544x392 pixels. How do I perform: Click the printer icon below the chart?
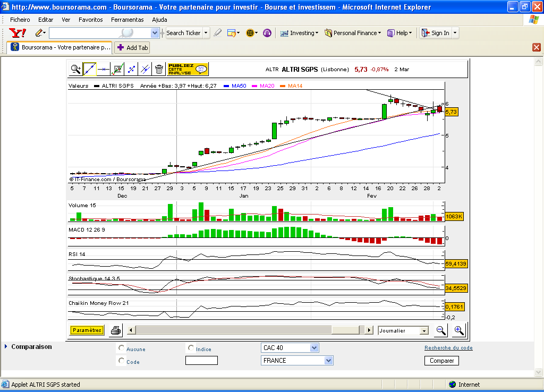pyautogui.click(x=116, y=330)
